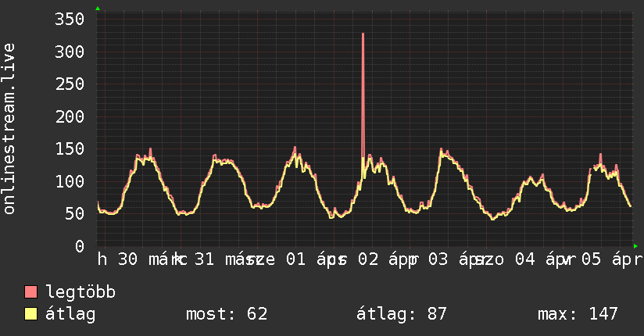This screenshot has width=644, height=336.
Task: Click the pink legtöbb legend swatch
Action: pyautogui.click(x=30, y=291)
